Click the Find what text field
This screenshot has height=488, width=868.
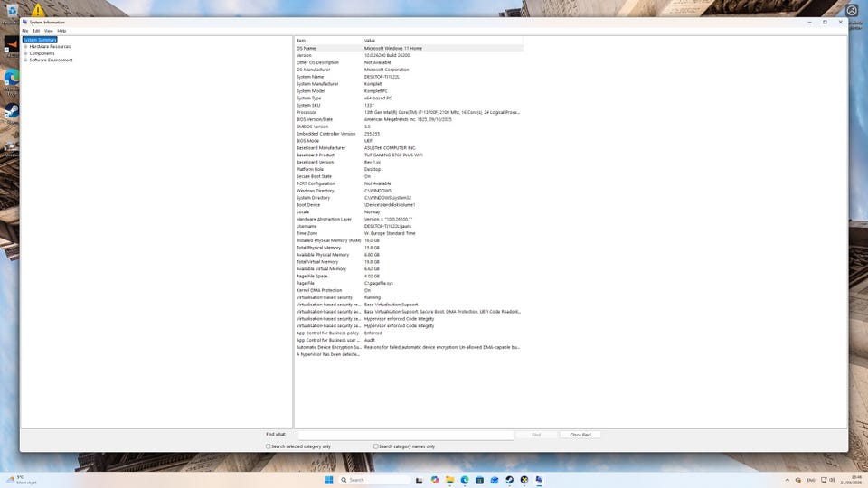point(405,435)
